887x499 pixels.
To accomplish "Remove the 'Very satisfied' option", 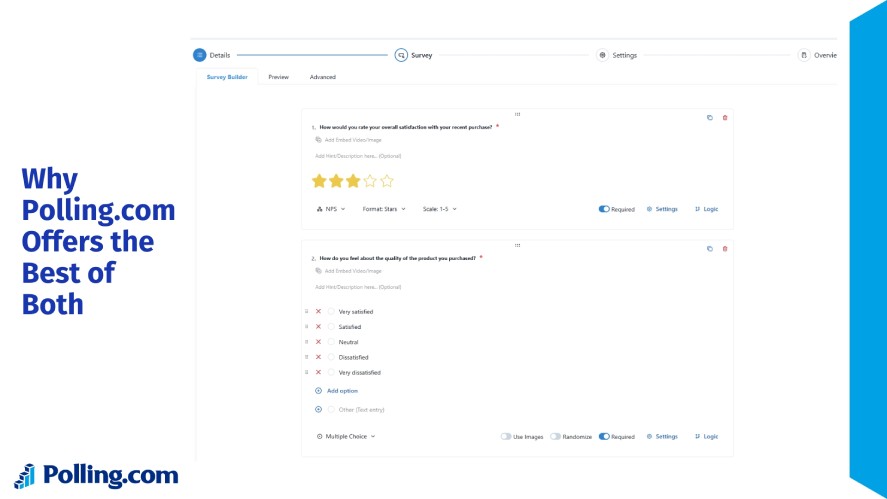I will click(318, 311).
